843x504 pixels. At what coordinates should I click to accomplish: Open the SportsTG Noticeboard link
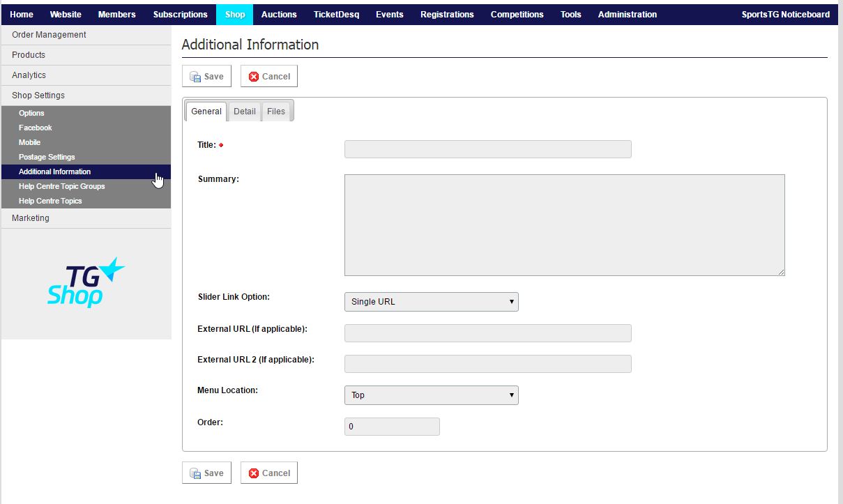pyautogui.click(x=786, y=14)
